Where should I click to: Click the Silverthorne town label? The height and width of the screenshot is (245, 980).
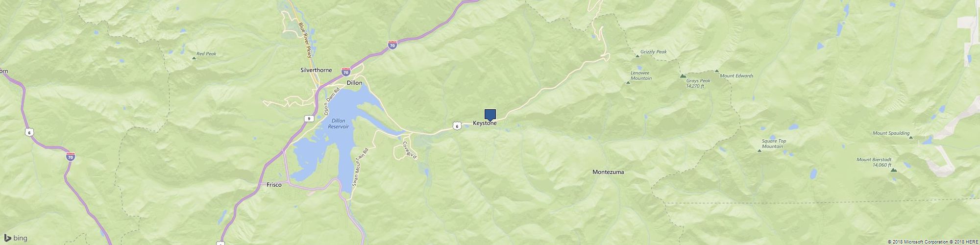316,70
